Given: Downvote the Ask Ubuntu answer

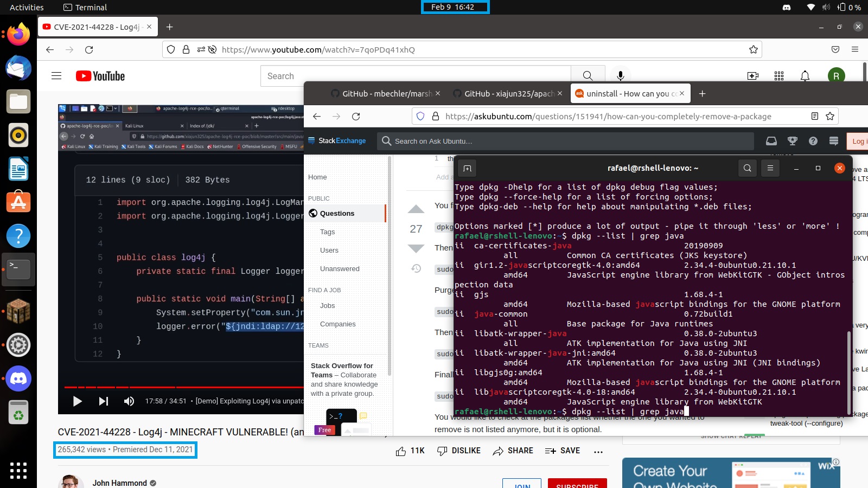Looking at the screenshot, I should pyautogui.click(x=416, y=249).
